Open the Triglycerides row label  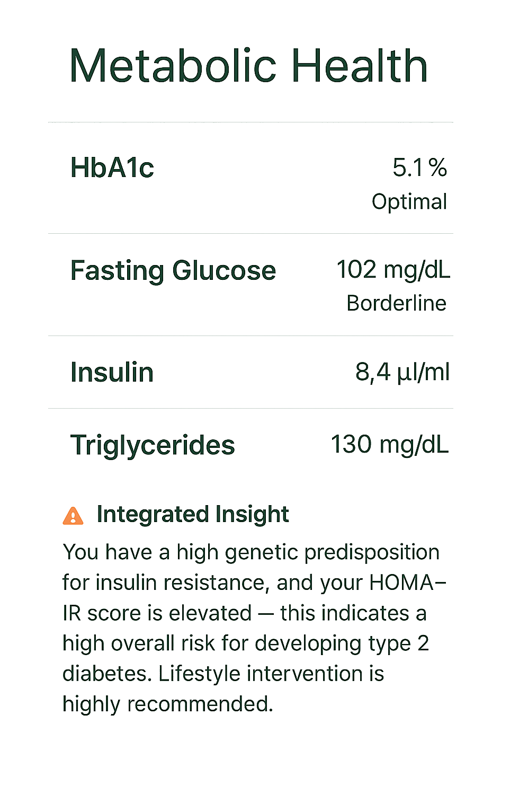(x=153, y=445)
